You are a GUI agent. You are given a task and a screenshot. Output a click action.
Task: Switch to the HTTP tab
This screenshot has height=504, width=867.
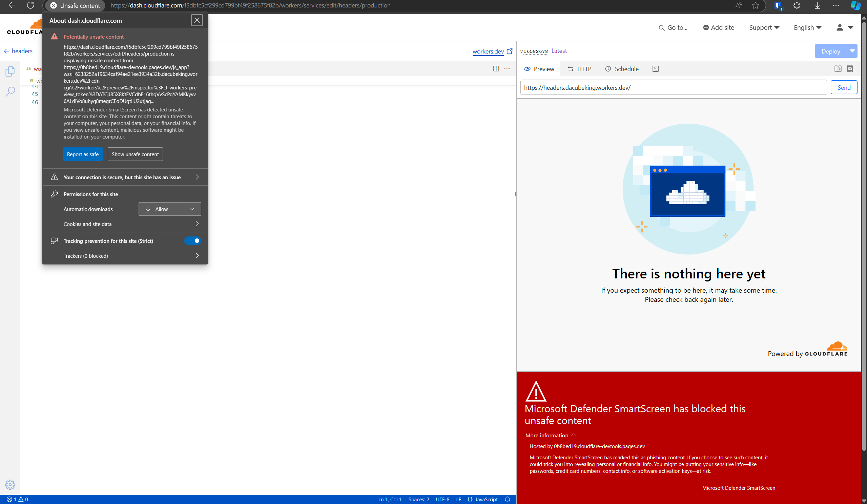[579, 69]
